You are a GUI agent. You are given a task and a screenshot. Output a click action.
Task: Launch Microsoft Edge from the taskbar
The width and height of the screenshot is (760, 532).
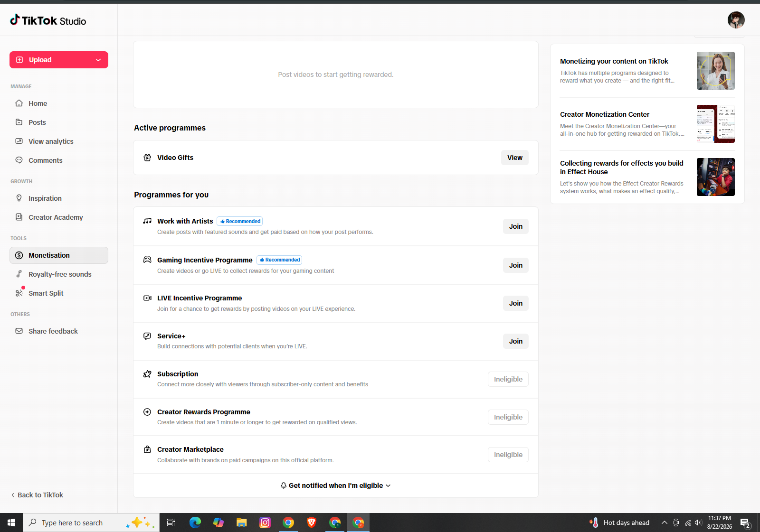pyautogui.click(x=195, y=523)
